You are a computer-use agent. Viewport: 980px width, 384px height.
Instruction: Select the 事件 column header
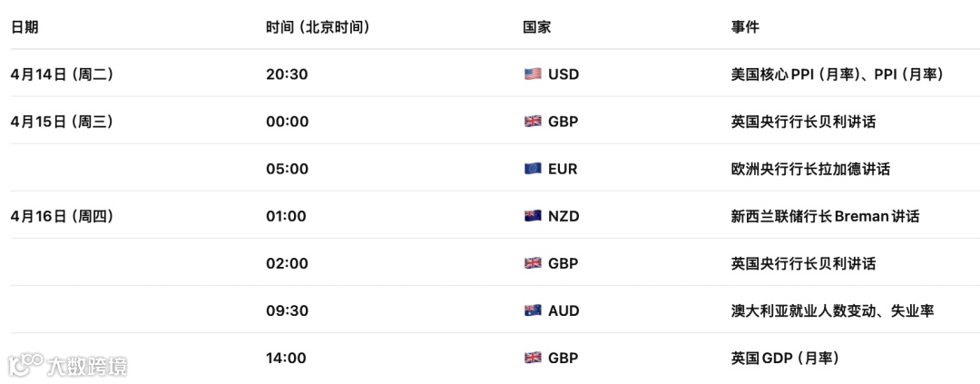(x=745, y=27)
